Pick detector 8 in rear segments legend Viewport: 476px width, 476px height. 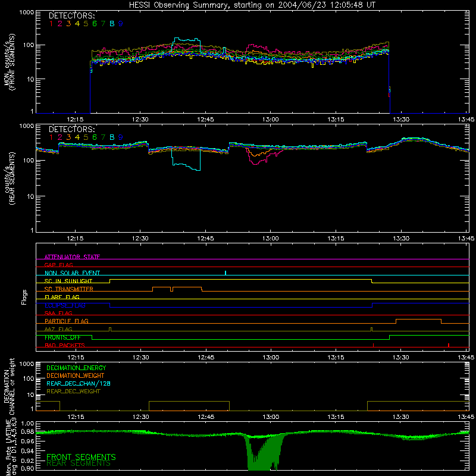(x=112, y=137)
